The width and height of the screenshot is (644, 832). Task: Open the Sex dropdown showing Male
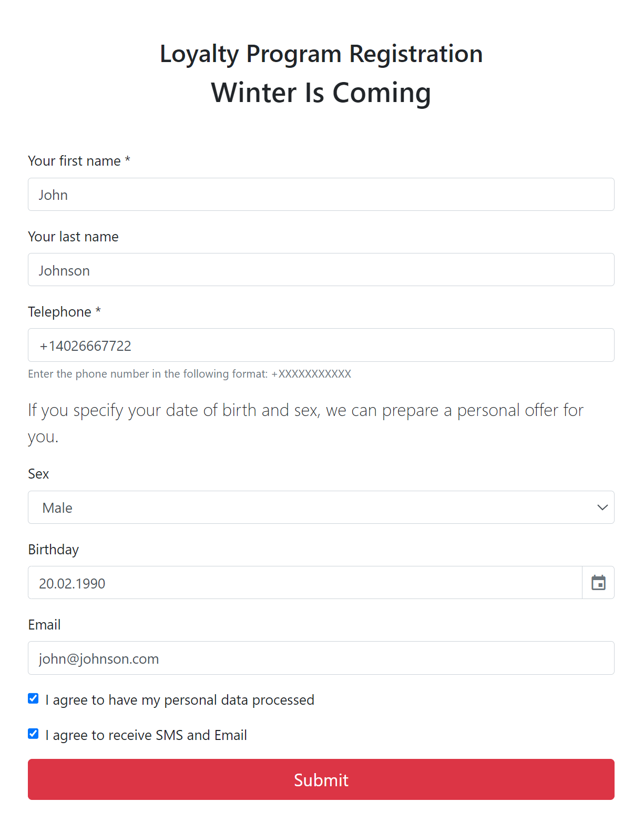pos(315,508)
